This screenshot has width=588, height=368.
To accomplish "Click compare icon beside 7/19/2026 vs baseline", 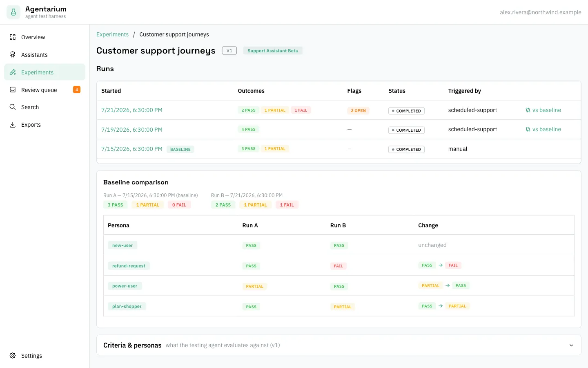I will point(528,130).
